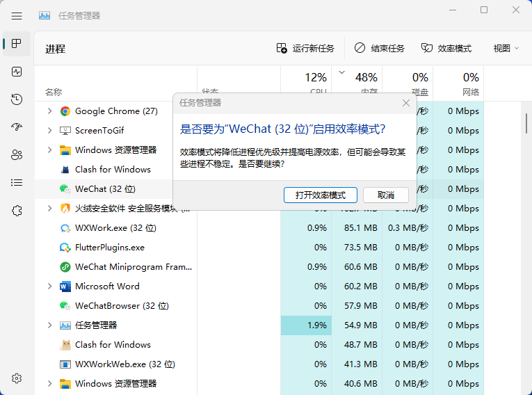Open the Services puzzle sidebar icon

(x=16, y=211)
